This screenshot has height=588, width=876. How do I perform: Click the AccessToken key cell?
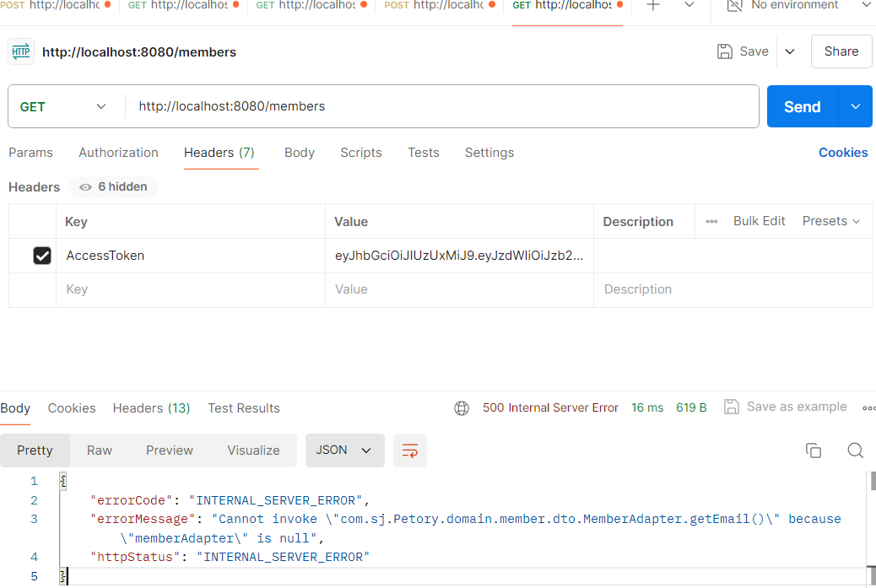[191, 256]
